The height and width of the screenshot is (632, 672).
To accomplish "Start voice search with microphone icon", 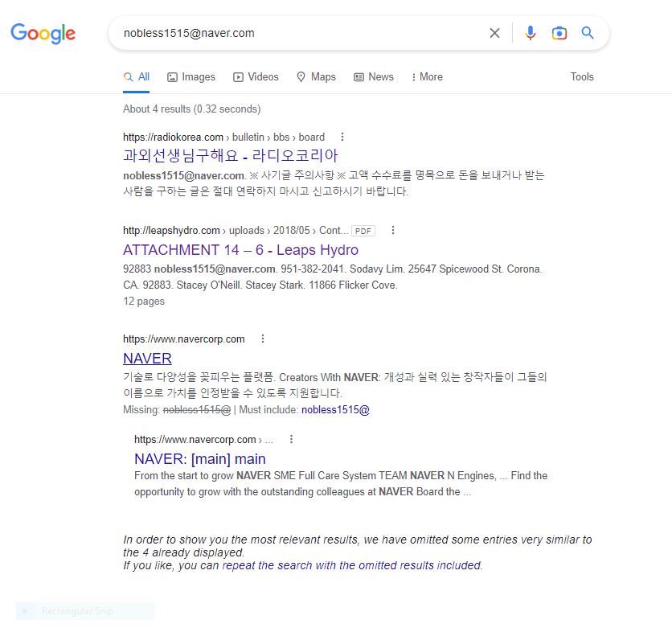I will point(530,33).
